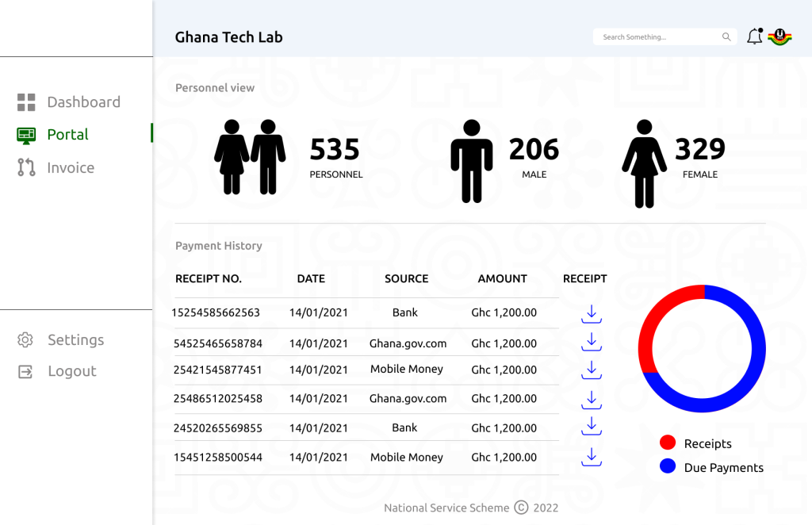
Task: Open the notification bell
Action: coord(753,36)
